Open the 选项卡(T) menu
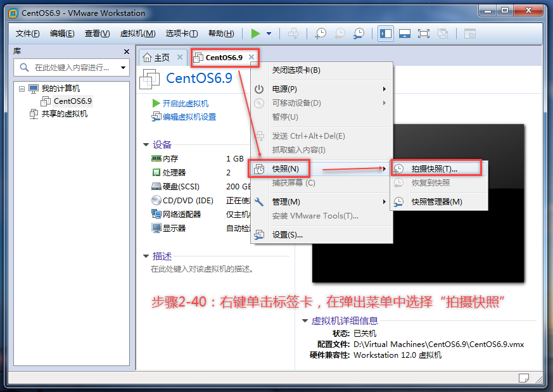 pyautogui.click(x=182, y=34)
